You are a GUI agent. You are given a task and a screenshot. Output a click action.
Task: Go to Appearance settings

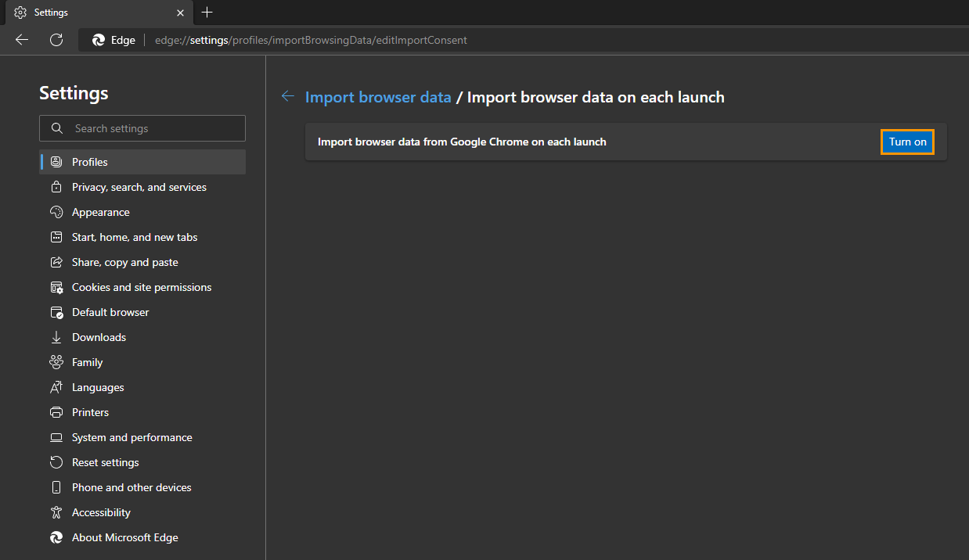click(142, 212)
